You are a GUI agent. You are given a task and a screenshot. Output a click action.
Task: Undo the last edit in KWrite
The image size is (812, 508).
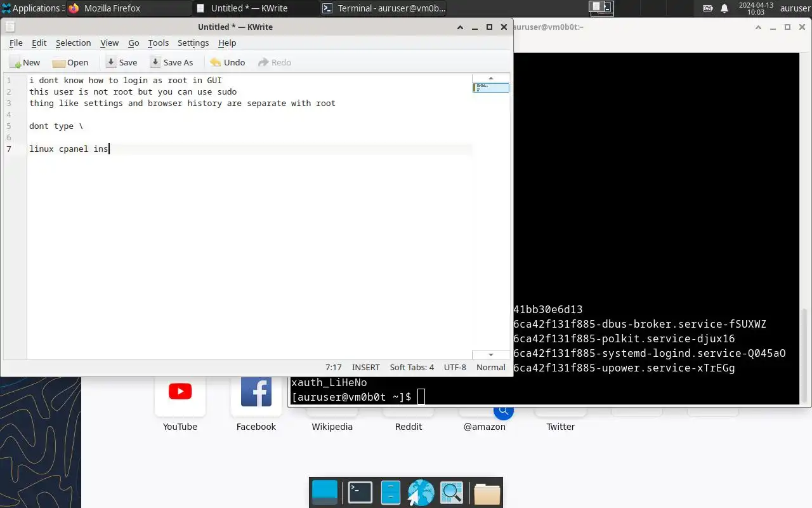click(227, 62)
